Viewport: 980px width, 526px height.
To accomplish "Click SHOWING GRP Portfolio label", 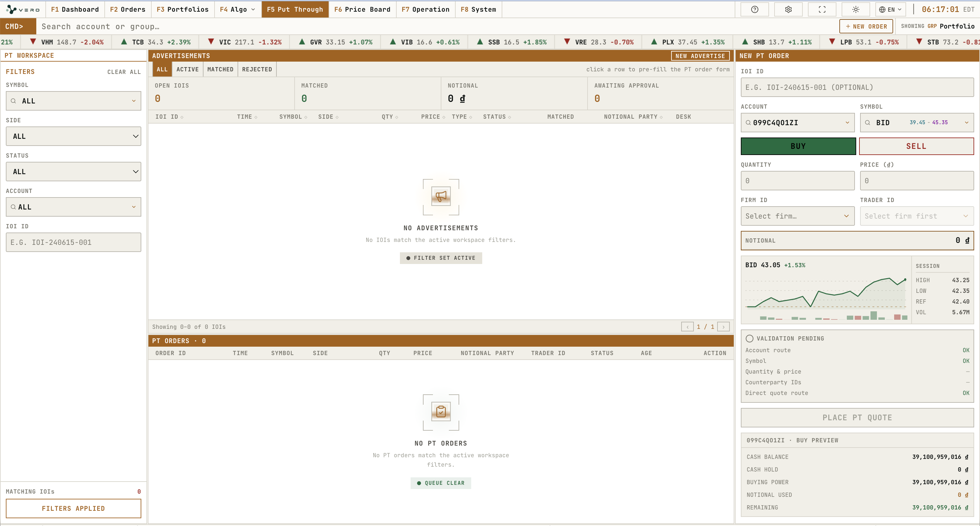I will point(938,26).
